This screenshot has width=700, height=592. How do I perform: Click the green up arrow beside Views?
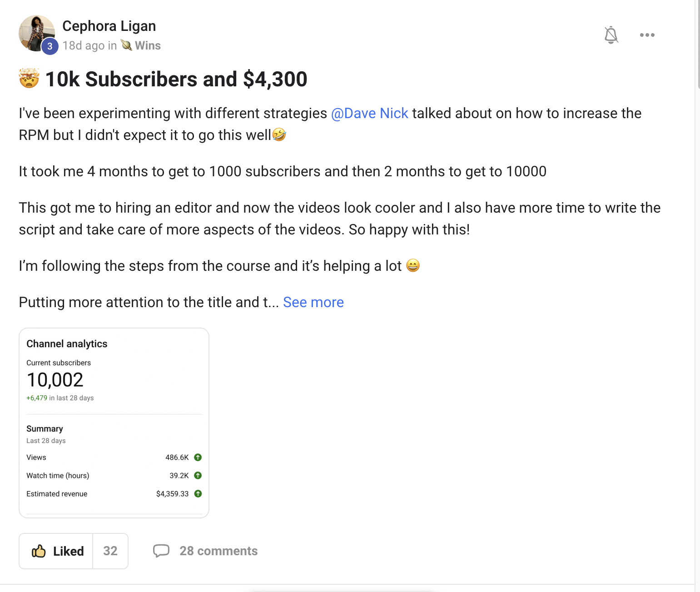pos(198,458)
